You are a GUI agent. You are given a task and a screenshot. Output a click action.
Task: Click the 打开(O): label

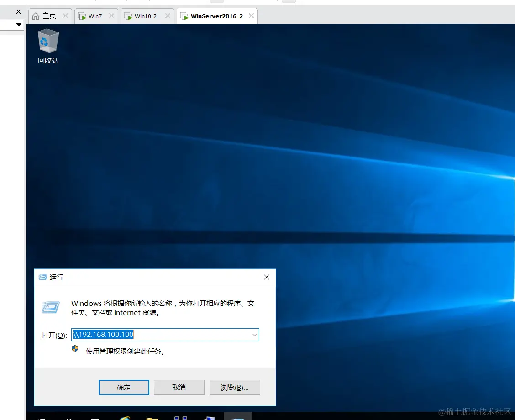click(54, 335)
